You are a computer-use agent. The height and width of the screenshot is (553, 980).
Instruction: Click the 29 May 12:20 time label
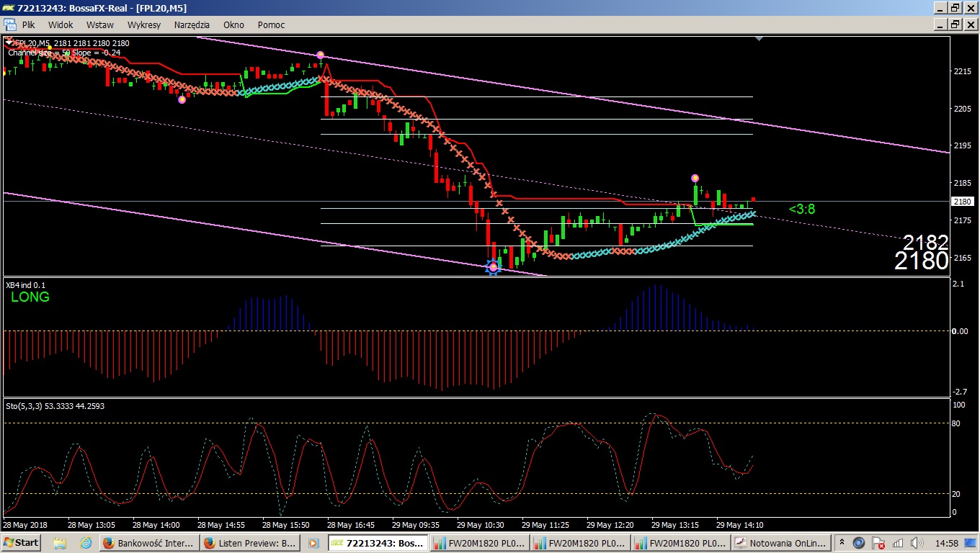tap(610, 525)
